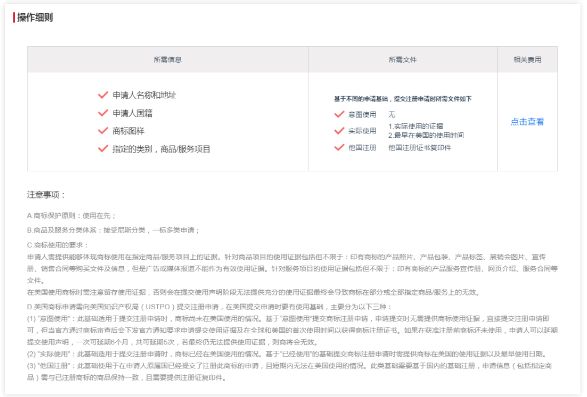Click checkmark beside 指定的类别 row
This screenshot has height=397, width=587.
[103, 149]
